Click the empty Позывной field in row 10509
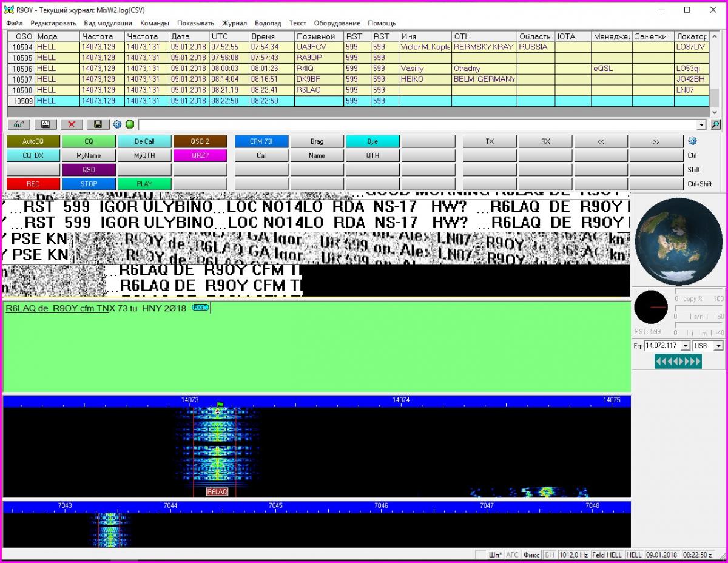This screenshot has width=728, height=563. 319,101
